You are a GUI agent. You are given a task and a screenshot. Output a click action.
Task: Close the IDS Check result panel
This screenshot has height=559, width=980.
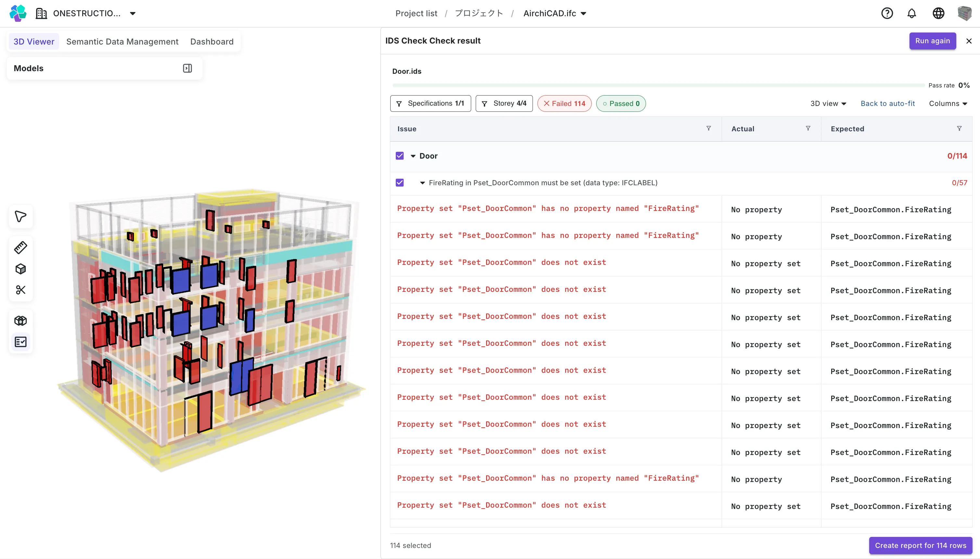pyautogui.click(x=969, y=41)
